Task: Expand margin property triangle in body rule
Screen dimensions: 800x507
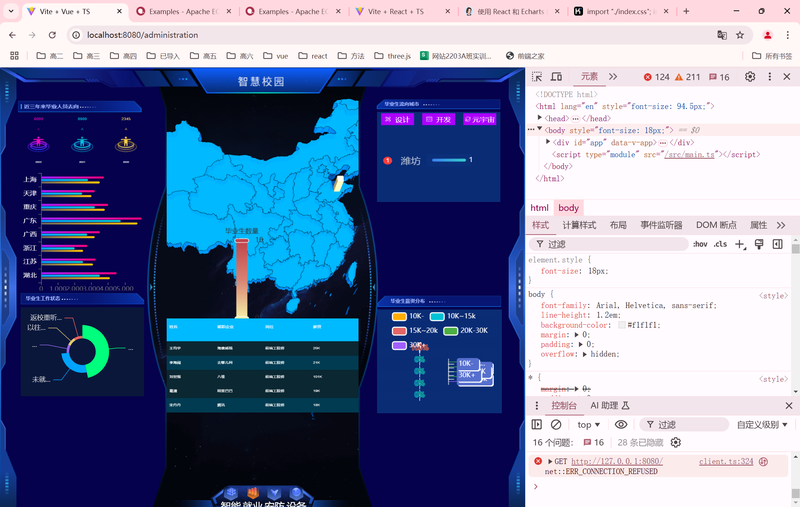Action: 577,335
